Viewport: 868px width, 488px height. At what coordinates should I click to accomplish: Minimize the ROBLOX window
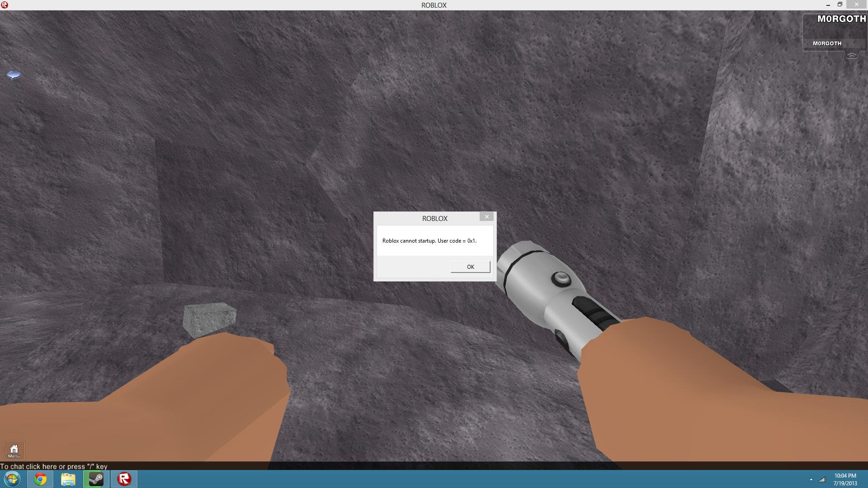[828, 5]
